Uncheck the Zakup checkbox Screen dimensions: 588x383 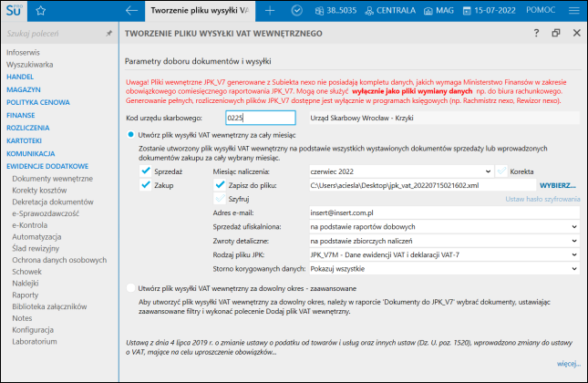pyautogui.click(x=146, y=185)
